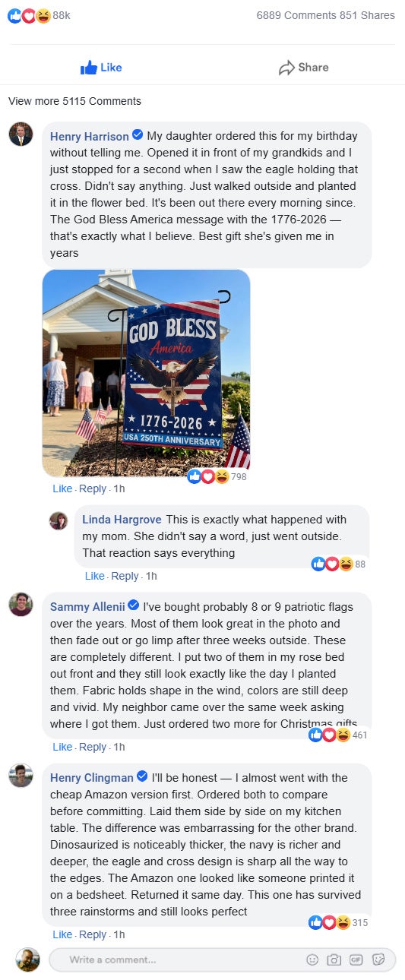405x980 pixels.
Task: Click Linda Hargrove's small profile avatar
Action: (59, 520)
